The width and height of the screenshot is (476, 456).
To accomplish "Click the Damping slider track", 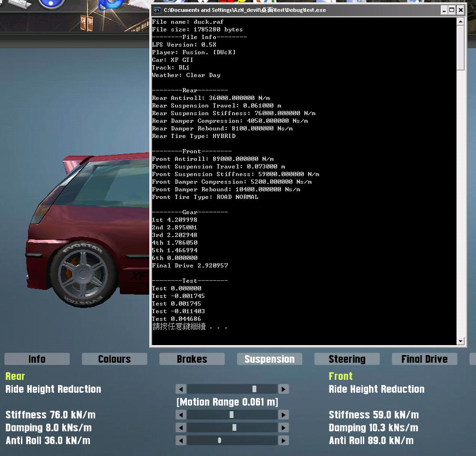I will pyautogui.click(x=232, y=428).
